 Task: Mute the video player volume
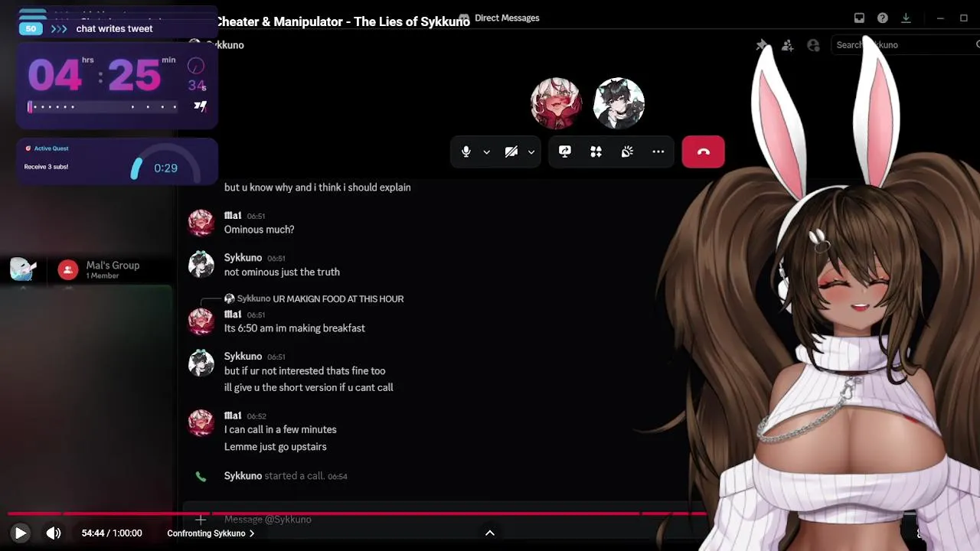[53, 533]
